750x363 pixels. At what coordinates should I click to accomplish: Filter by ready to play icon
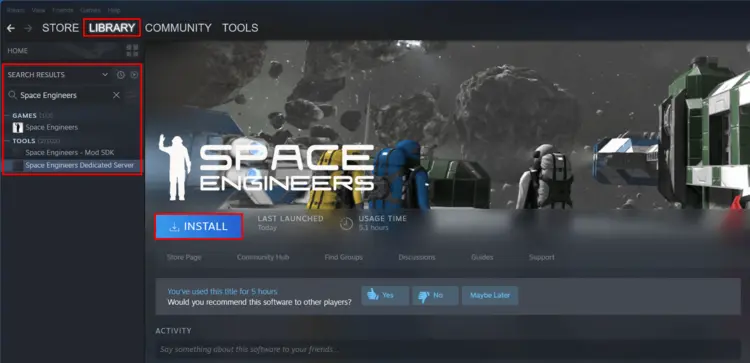(134, 75)
